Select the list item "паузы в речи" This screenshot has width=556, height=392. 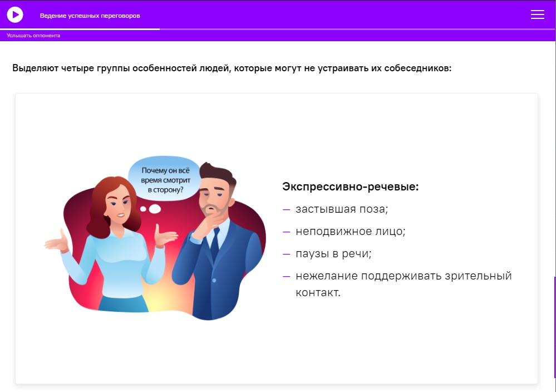point(333,253)
